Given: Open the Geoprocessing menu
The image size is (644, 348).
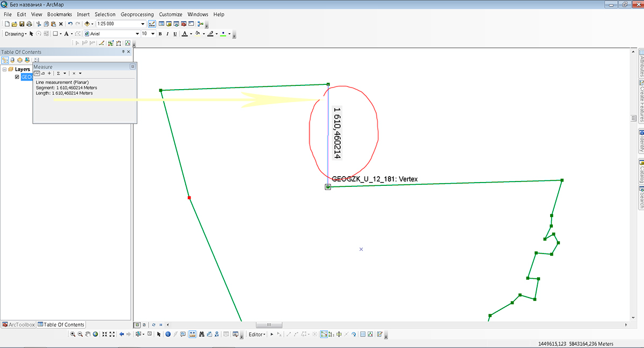Looking at the screenshot, I should 137,14.
